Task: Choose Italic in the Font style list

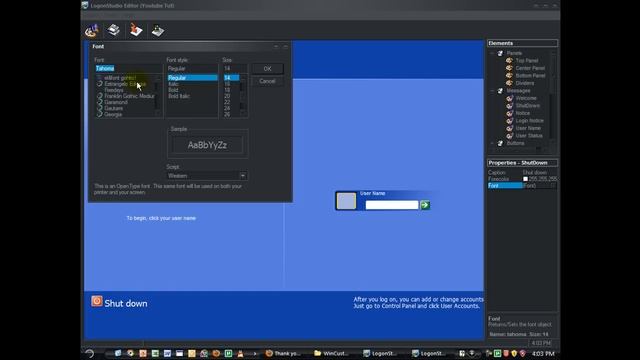Action: pyautogui.click(x=173, y=84)
